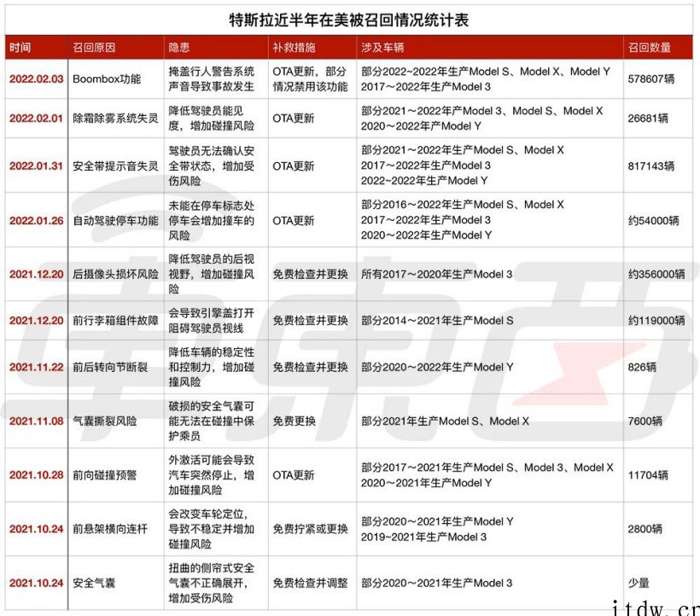Click the 11704辆 recall count

click(648, 475)
